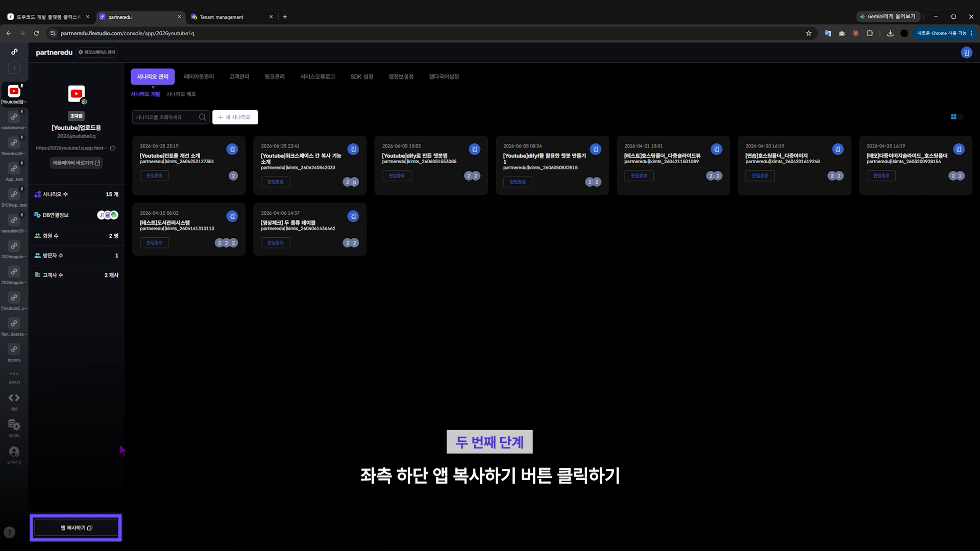Screen dimensions: 980x551
Task: Select the 링크관리 tab
Action: coord(275,77)
